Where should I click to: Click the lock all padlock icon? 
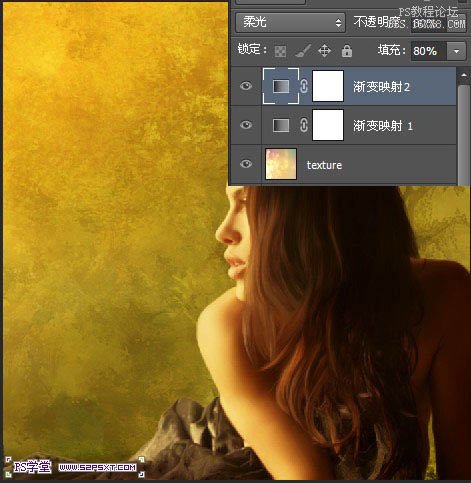347,51
